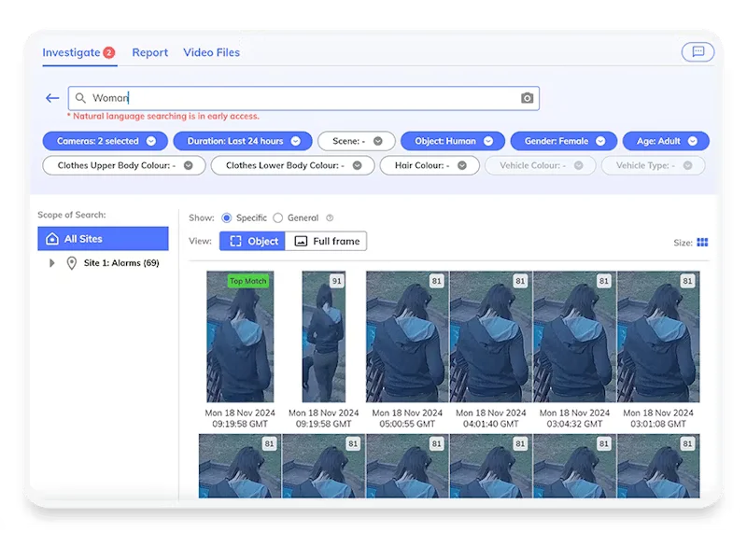This screenshot has width=747, height=560.
Task: Select the General radio button
Action: pos(278,217)
